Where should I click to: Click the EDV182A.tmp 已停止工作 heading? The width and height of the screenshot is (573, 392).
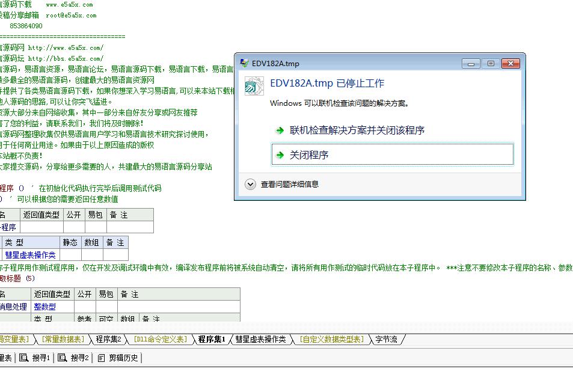[x=327, y=84]
